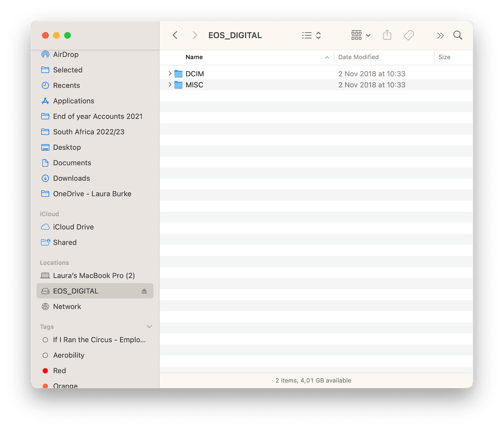Image resolution: width=504 pixels, height=429 pixels.
Task: Open the Tags icon in the toolbar
Action: pos(409,35)
